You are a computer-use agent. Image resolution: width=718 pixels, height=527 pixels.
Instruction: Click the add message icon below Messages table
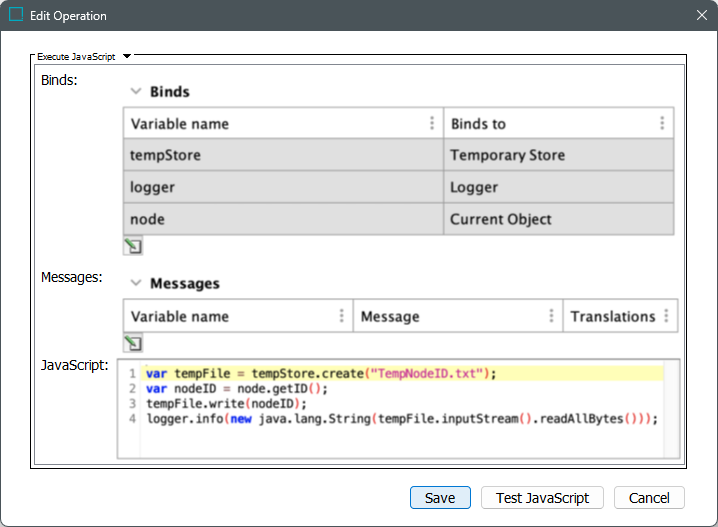132,343
